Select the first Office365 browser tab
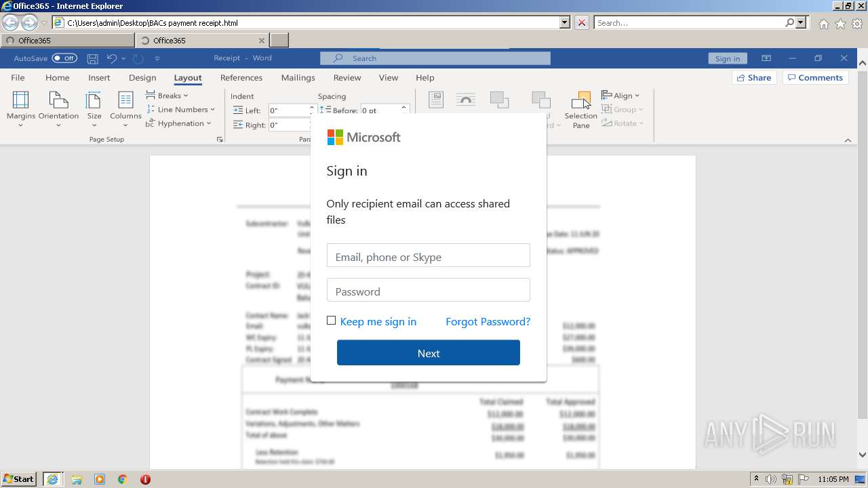868x488 pixels. (x=67, y=40)
